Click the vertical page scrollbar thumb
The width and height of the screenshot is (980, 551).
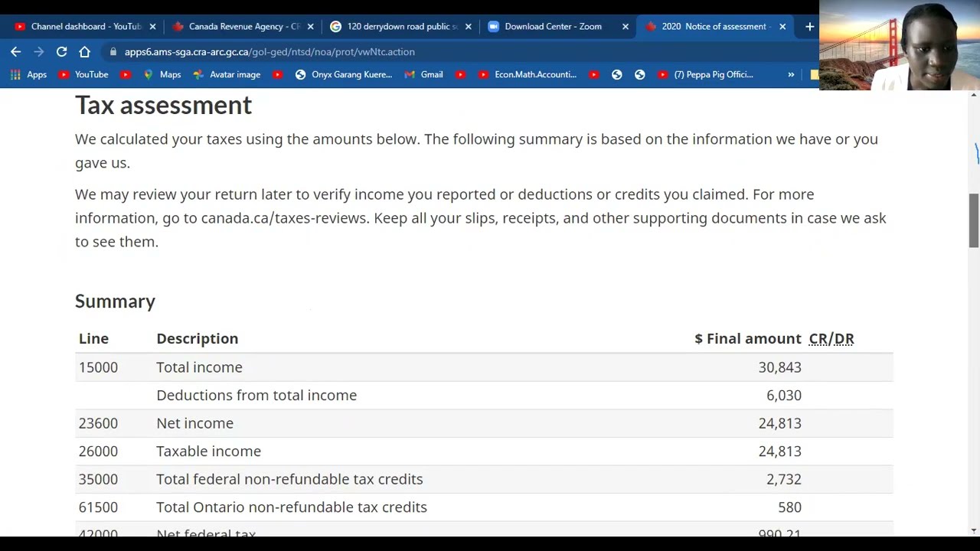(x=974, y=220)
